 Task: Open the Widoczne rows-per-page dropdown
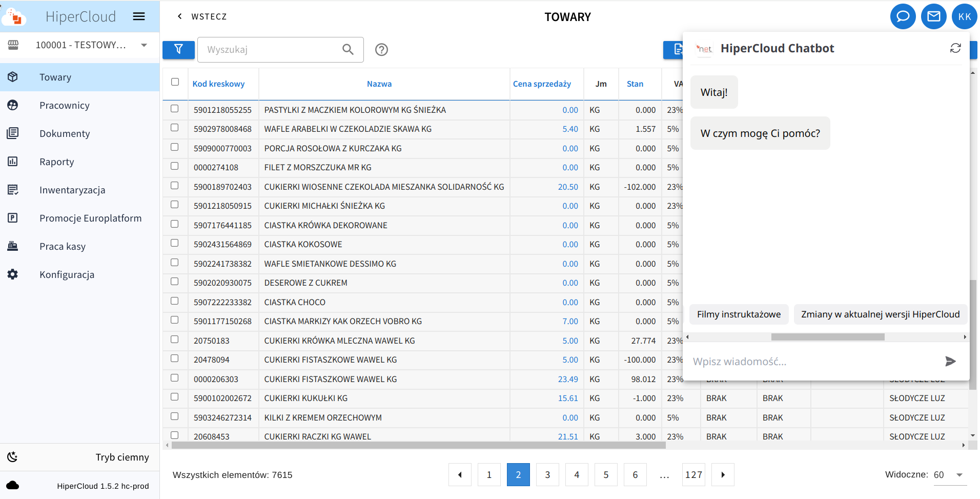pos(950,475)
